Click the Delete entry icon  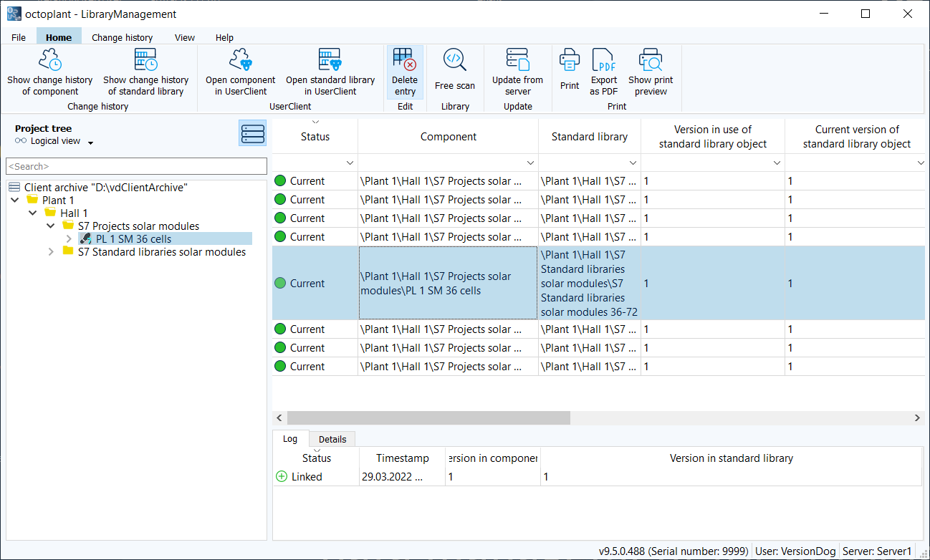[404, 60]
